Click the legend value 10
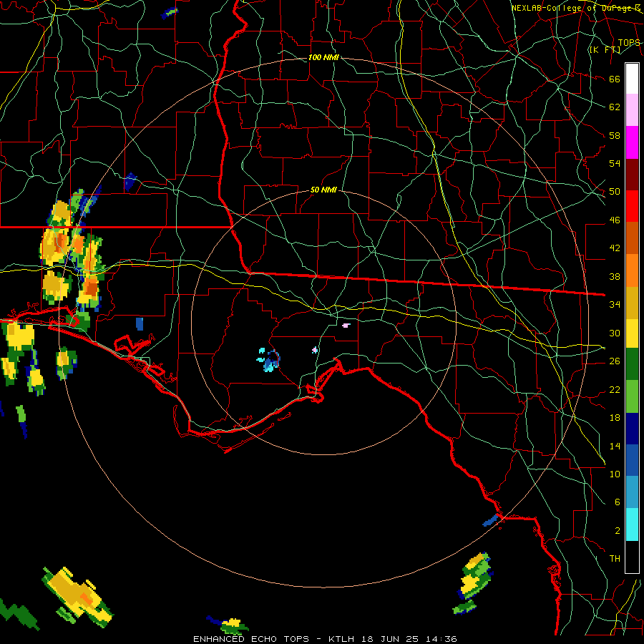This screenshot has width=644, height=644. coord(615,474)
